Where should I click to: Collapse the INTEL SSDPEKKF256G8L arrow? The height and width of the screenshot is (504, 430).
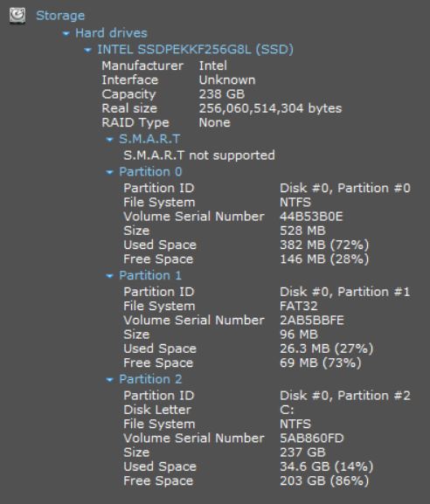[87, 50]
